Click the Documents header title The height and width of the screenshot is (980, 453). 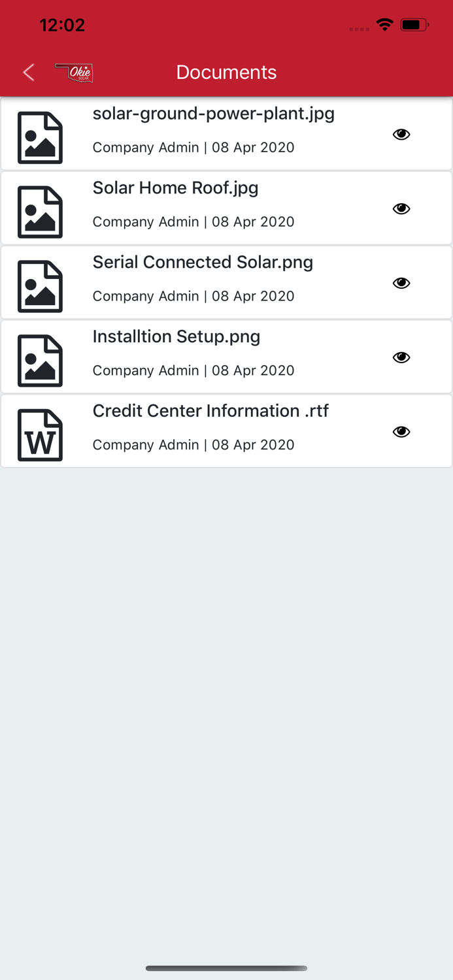click(226, 72)
